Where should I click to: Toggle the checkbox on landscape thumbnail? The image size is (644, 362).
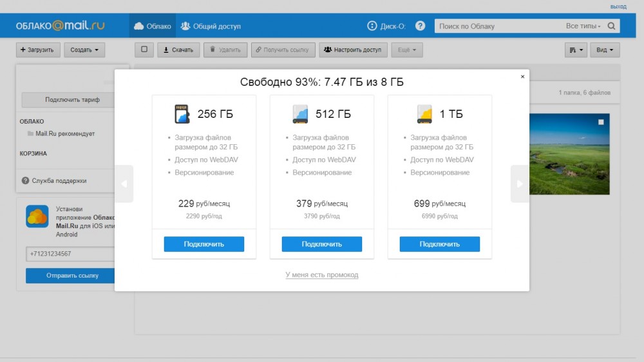(601, 122)
